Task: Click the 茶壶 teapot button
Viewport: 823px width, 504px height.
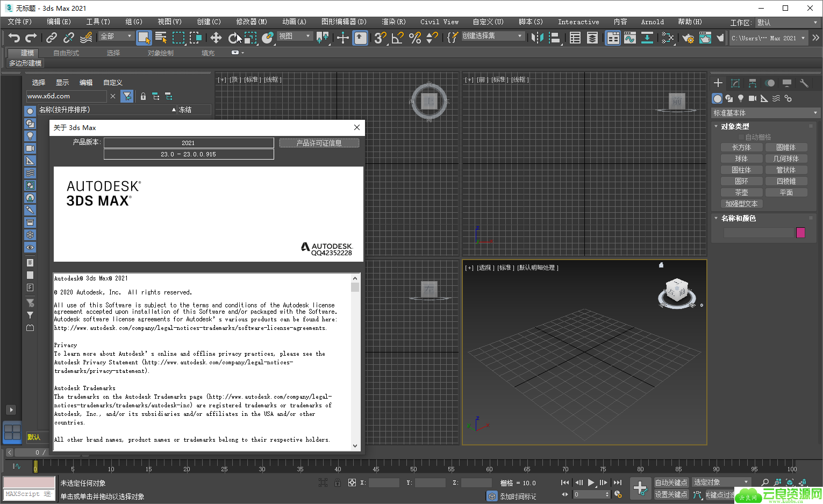Action: pos(741,192)
